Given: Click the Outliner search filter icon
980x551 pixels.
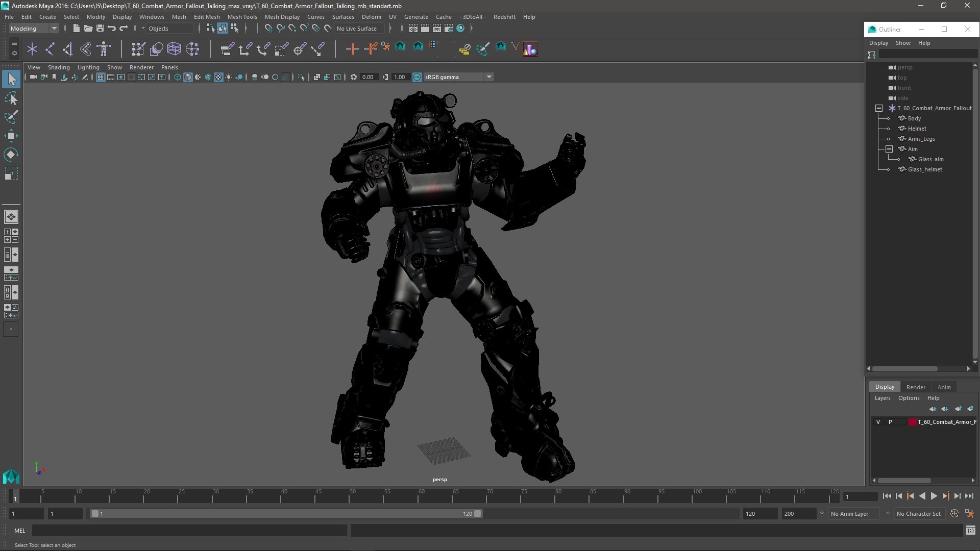Looking at the screenshot, I should pyautogui.click(x=872, y=55).
